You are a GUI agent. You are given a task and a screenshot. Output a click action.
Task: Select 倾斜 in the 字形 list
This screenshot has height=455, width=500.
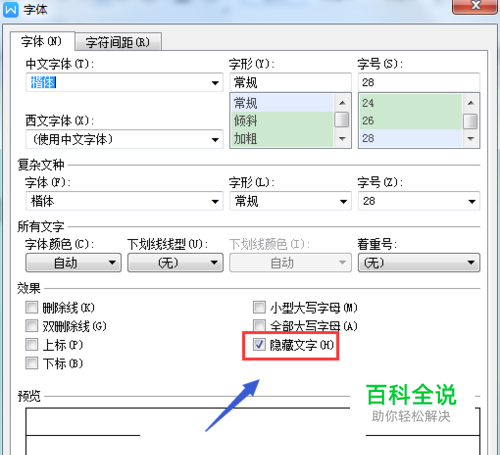282,121
